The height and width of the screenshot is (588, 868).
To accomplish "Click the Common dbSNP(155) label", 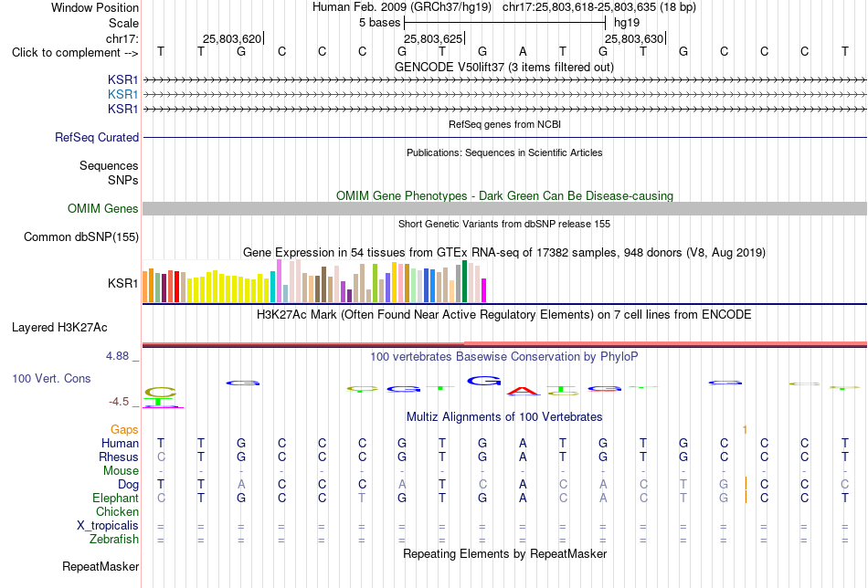I will tap(80, 236).
